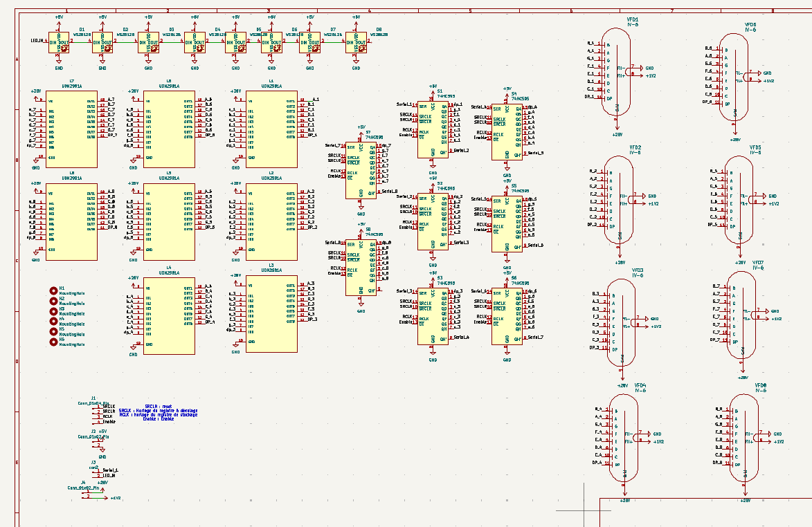This screenshot has height=527, width=812.
Task: Click Serial_5 output label of S4
Action: click(x=536, y=153)
